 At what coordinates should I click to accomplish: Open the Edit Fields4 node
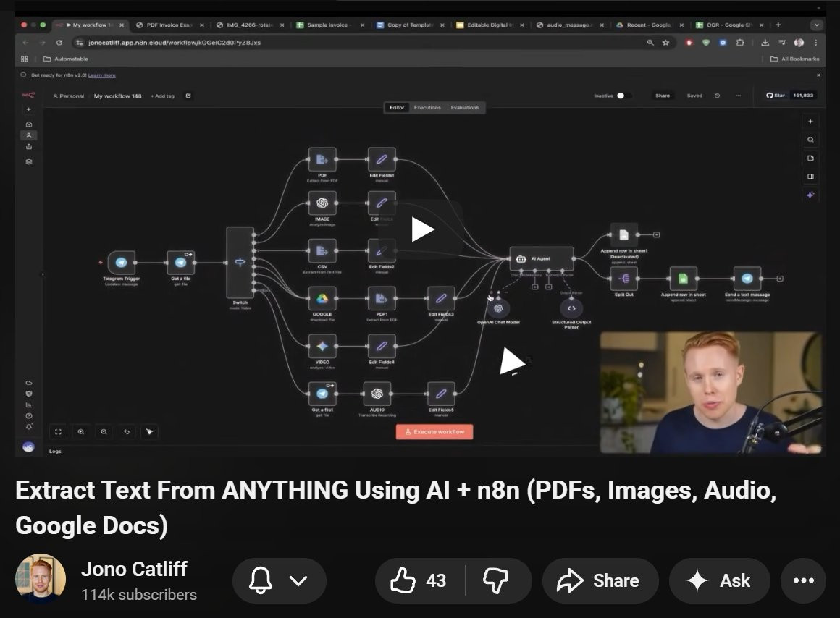tap(382, 346)
